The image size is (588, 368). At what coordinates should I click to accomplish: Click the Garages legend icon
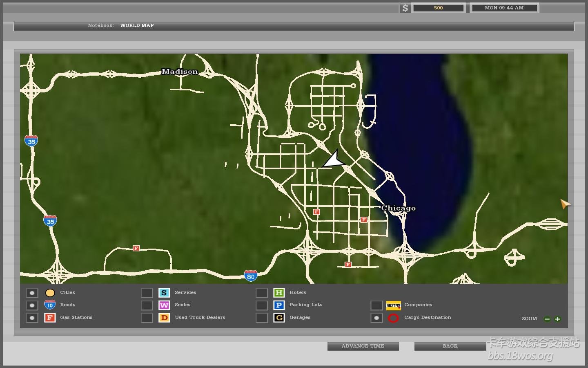(279, 318)
